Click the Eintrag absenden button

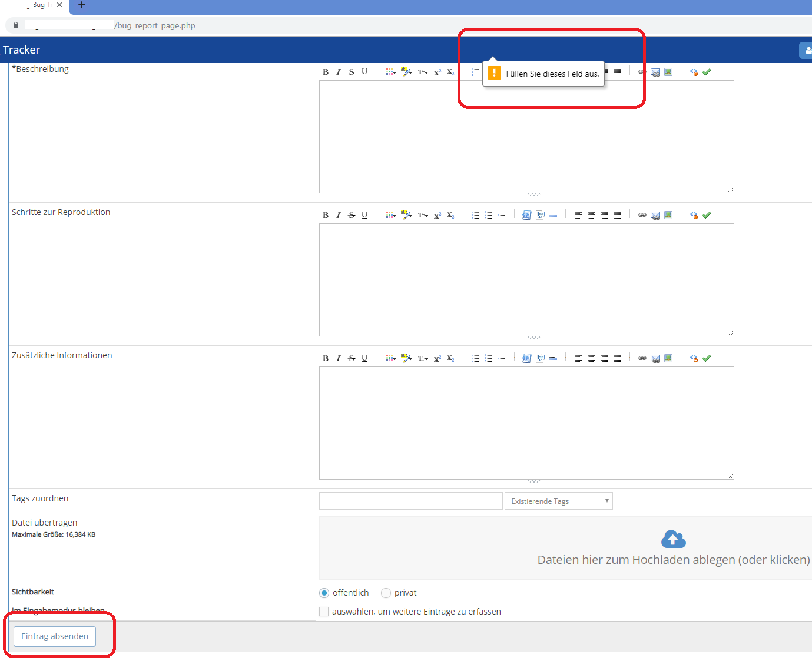tap(55, 637)
